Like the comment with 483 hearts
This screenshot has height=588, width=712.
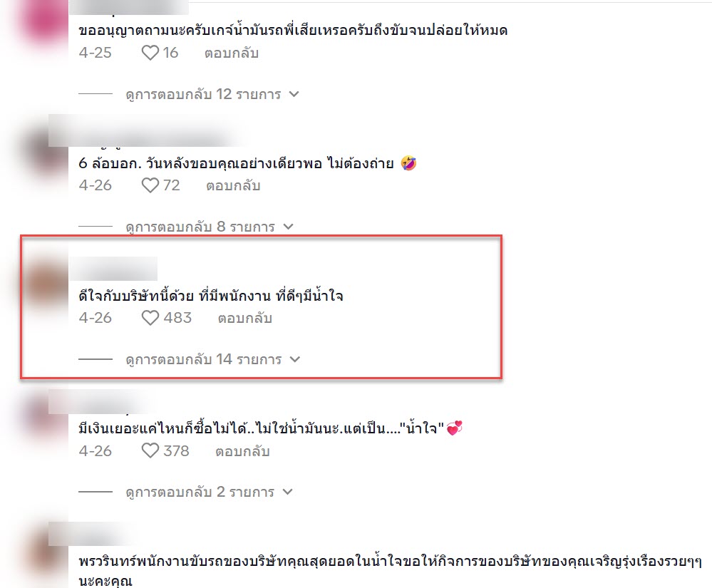[x=150, y=318]
